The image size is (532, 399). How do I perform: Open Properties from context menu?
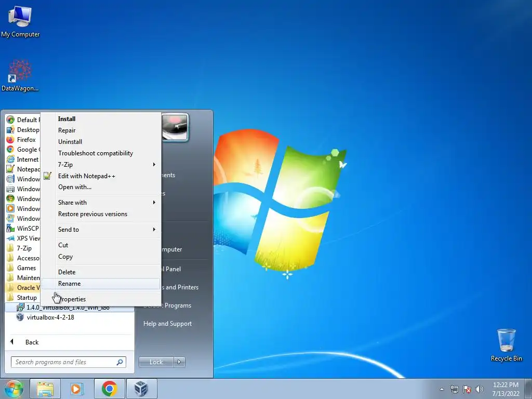[101, 299]
